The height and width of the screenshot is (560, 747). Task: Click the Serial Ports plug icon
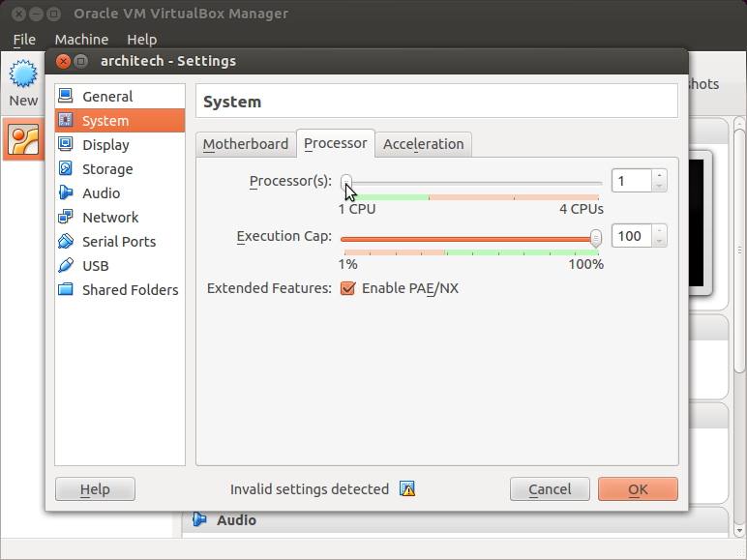click(x=66, y=242)
